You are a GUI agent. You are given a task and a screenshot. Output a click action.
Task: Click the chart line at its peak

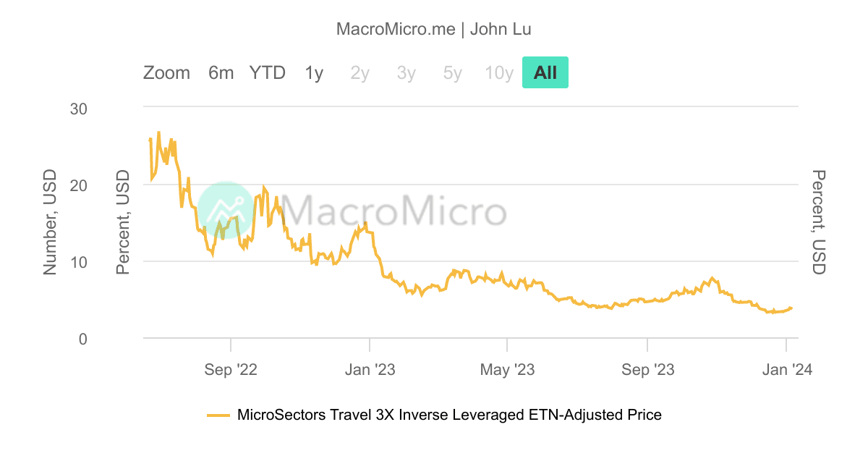(159, 132)
